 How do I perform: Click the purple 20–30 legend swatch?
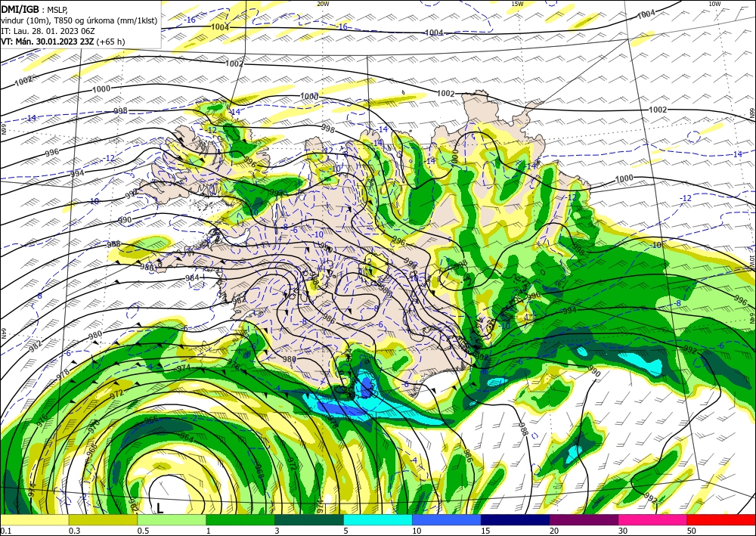click(x=584, y=519)
